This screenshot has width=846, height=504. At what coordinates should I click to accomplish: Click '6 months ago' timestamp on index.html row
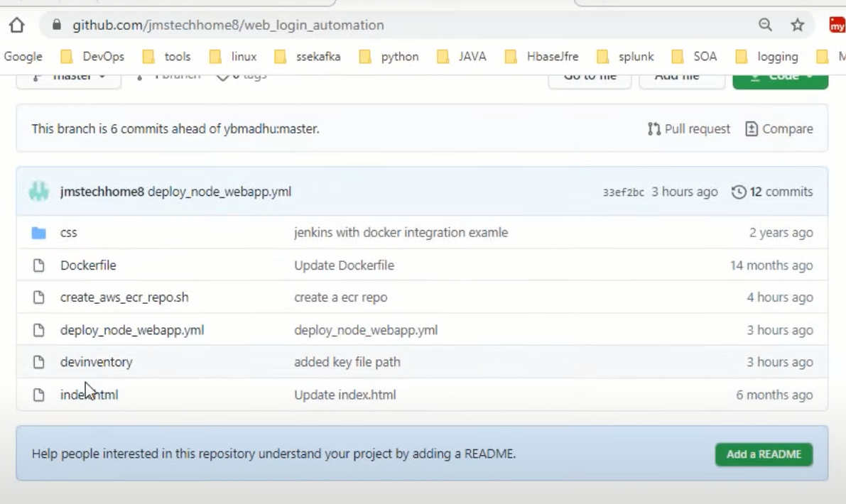[774, 395]
